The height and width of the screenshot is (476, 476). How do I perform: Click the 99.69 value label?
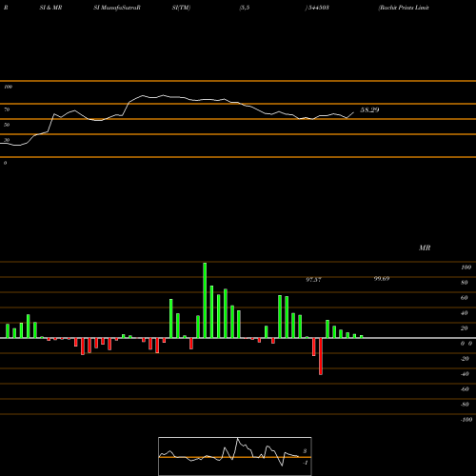point(382,279)
